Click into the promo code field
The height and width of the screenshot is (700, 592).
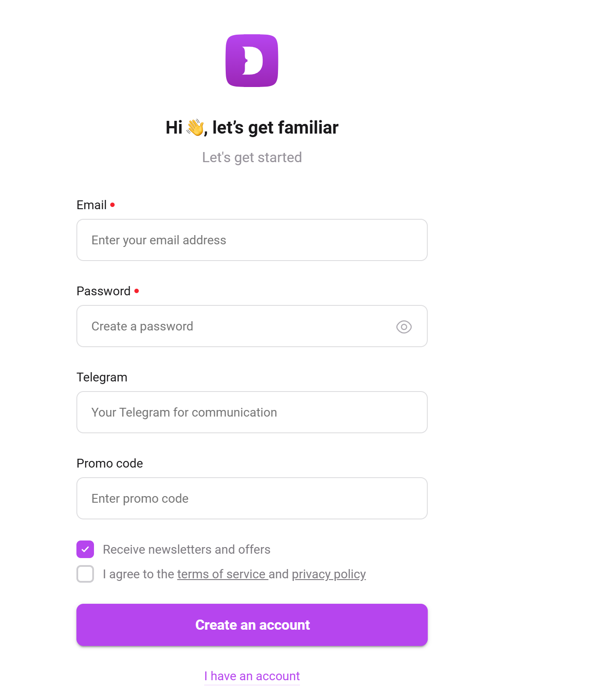click(252, 498)
